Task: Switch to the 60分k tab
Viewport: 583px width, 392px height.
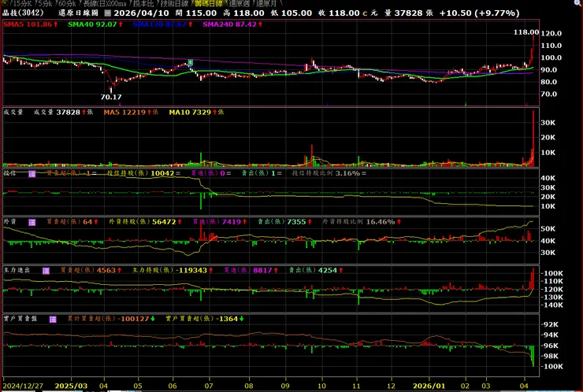Action: coord(66,4)
